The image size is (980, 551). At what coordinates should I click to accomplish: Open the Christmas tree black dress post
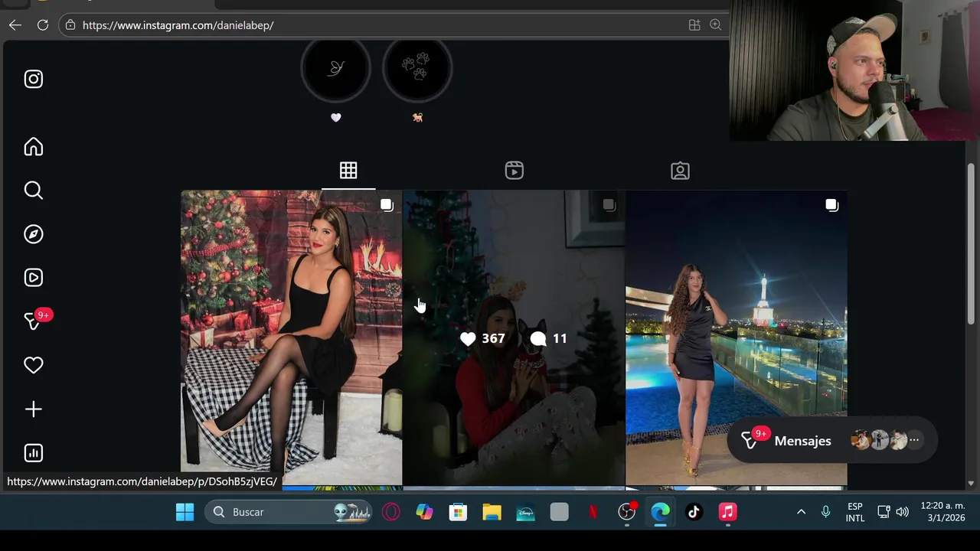click(x=291, y=337)
